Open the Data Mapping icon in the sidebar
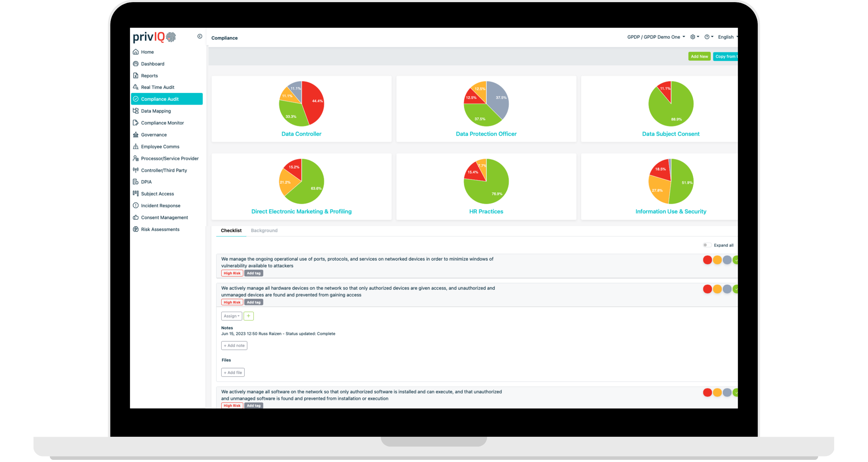The width and height of the screenshot is (868, 462). tap(136, 111)
